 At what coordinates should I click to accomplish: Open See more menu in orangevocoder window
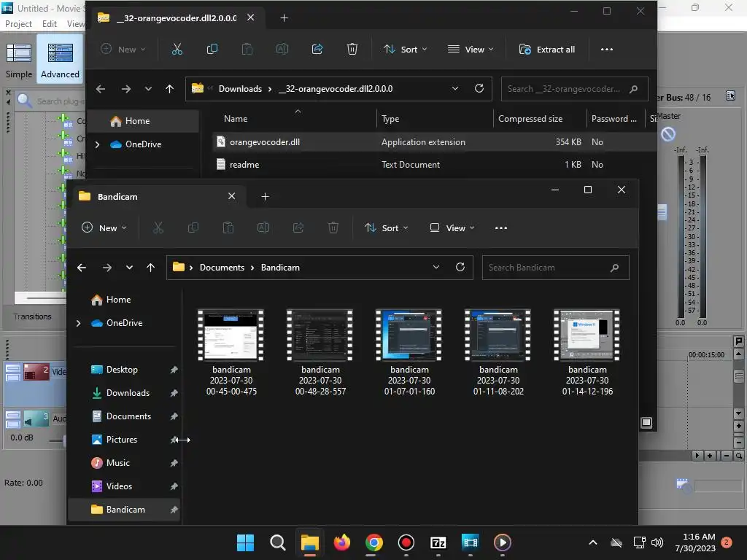point(606,49)
